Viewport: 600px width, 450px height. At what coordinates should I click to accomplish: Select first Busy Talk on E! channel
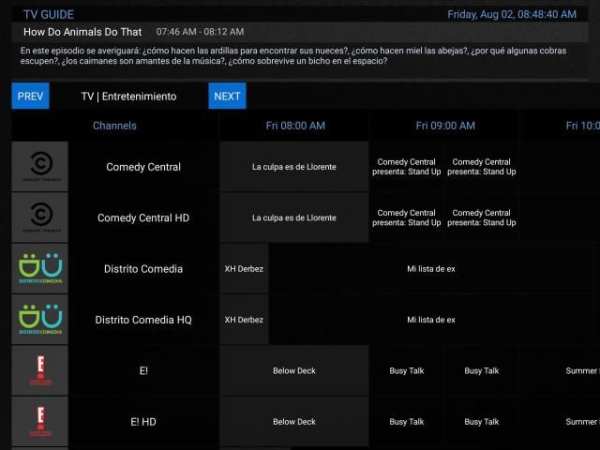(406, 370)
